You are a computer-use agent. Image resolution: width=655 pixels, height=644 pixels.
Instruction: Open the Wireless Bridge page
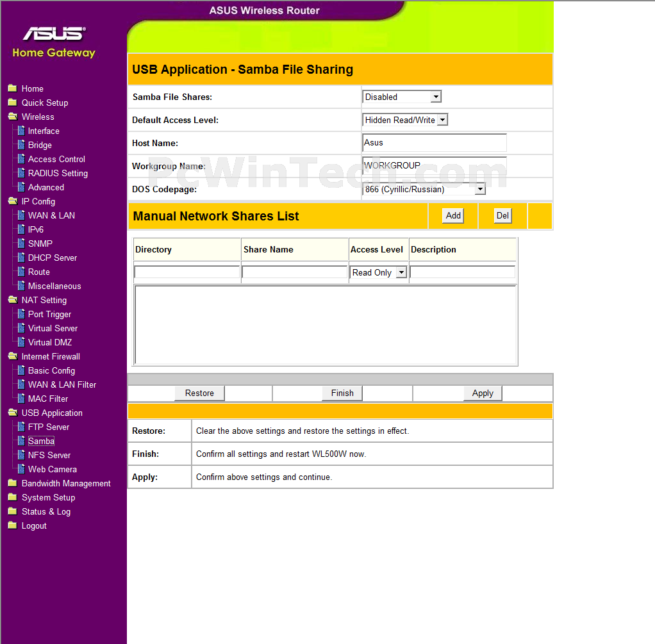40,145
